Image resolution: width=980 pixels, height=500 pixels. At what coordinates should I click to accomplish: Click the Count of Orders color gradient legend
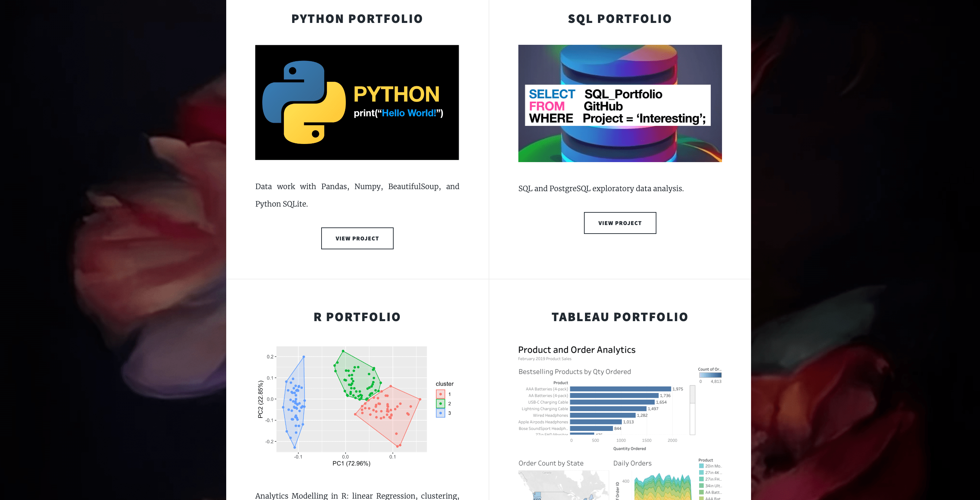click(x=710, y=375)
